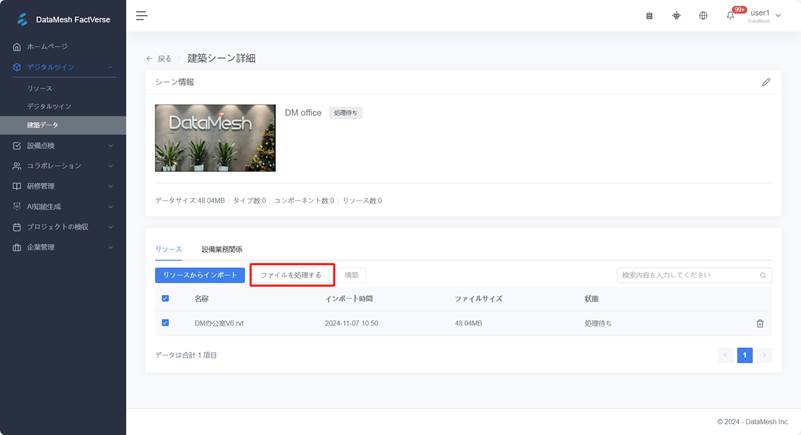The image size is (801, 435).
Task: Expand the コラボレーション menu chevron
Action: pyautogui.click(x=110, y=166)
